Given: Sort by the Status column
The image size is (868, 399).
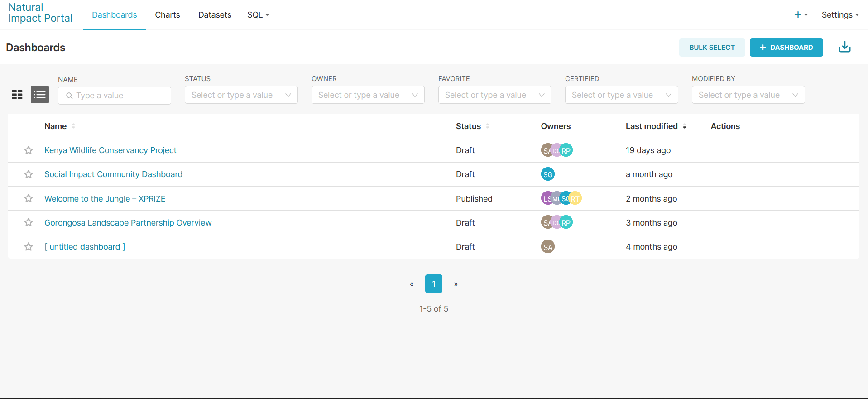Looking at the screenshot, I should click(x=473, y=126).
